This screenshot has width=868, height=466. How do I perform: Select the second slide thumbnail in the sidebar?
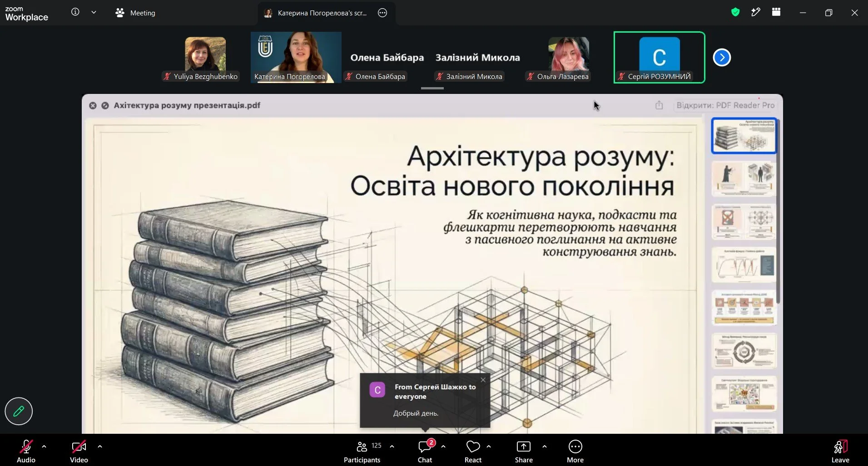[x=744, y=178]
